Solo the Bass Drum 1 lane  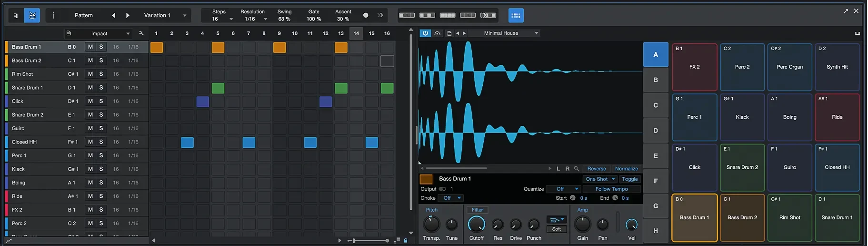(x=101, y=47)
